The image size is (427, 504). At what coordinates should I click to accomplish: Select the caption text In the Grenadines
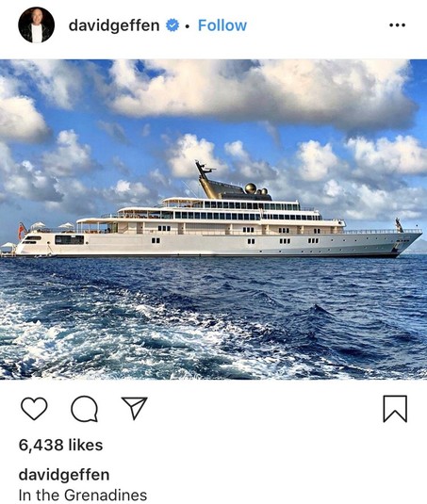[83, 495]
